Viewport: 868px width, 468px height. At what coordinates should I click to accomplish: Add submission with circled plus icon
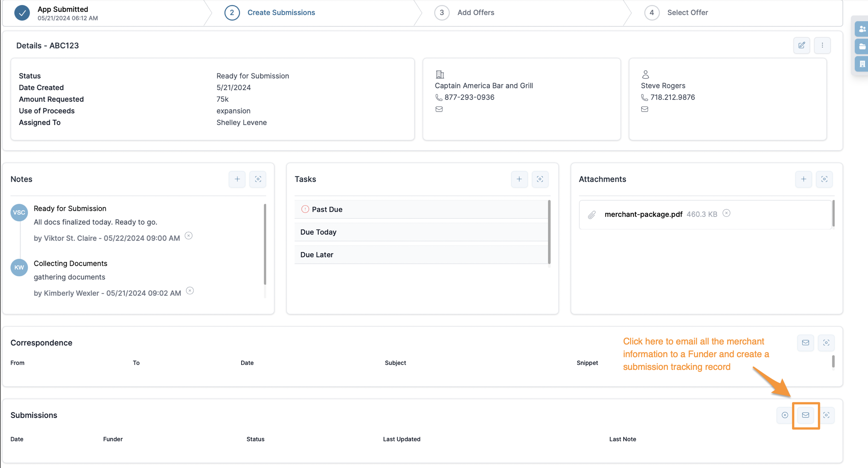[x=785, y=415]
